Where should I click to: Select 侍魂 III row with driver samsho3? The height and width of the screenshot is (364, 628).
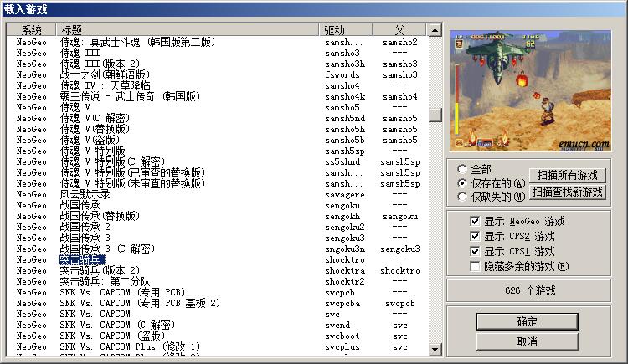pyautogui.click(x=217, y=53)
